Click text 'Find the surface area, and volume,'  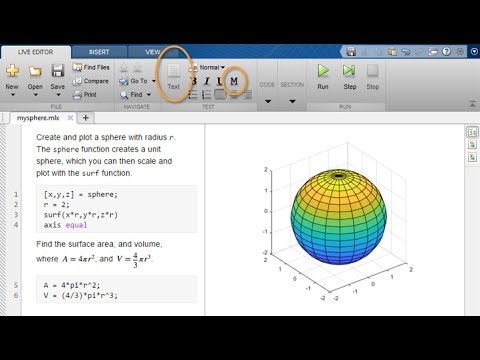[99, 244]
